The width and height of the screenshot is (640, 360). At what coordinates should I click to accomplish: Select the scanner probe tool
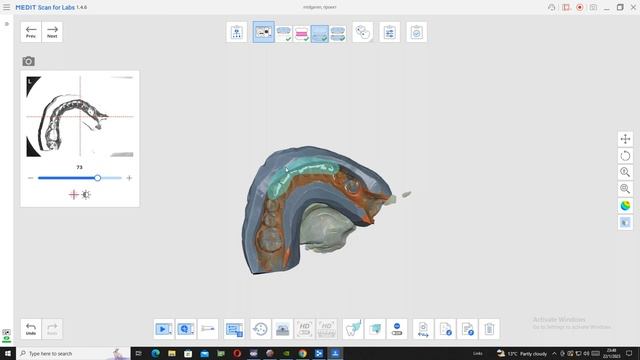tap(208, 329)
